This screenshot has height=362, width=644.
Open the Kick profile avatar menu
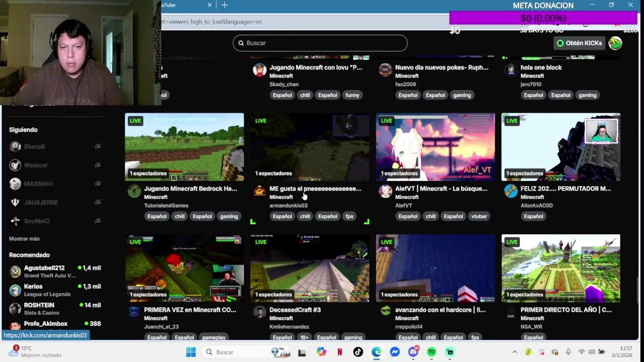click(x=615, y=43)
